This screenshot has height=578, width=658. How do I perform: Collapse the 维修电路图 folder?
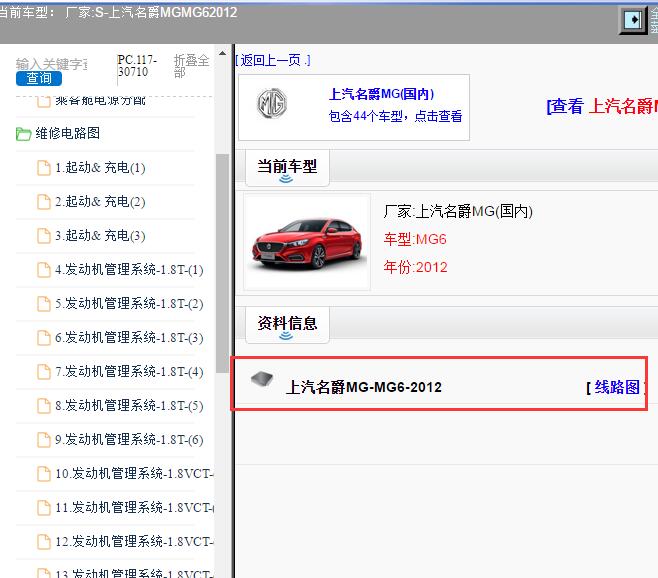tap(68, 133)
